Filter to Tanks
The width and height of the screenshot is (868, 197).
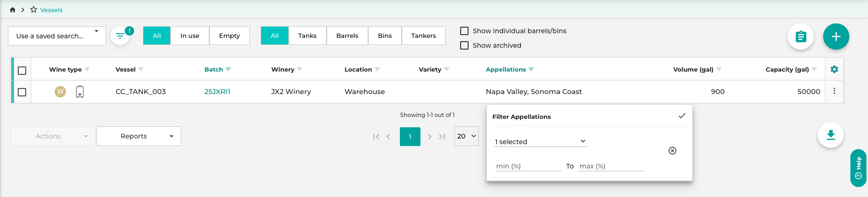click(307, 36)
